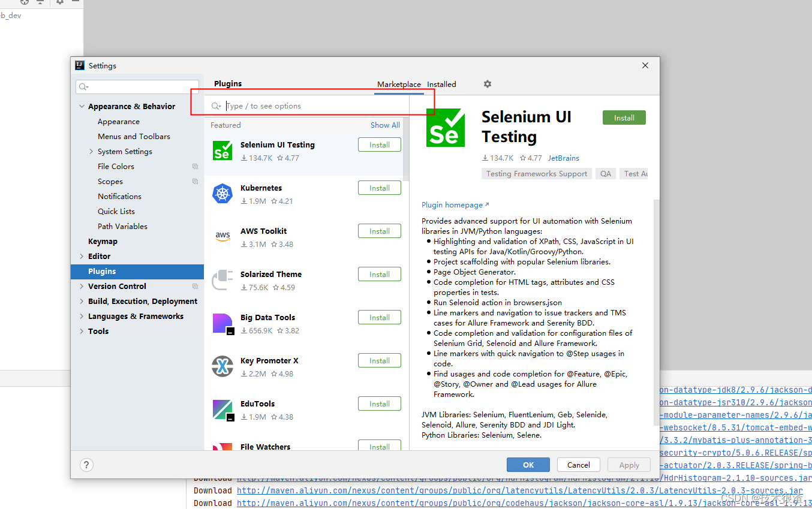Expand the Tools settings node
The image size is (812, 509).
[82, 332]
